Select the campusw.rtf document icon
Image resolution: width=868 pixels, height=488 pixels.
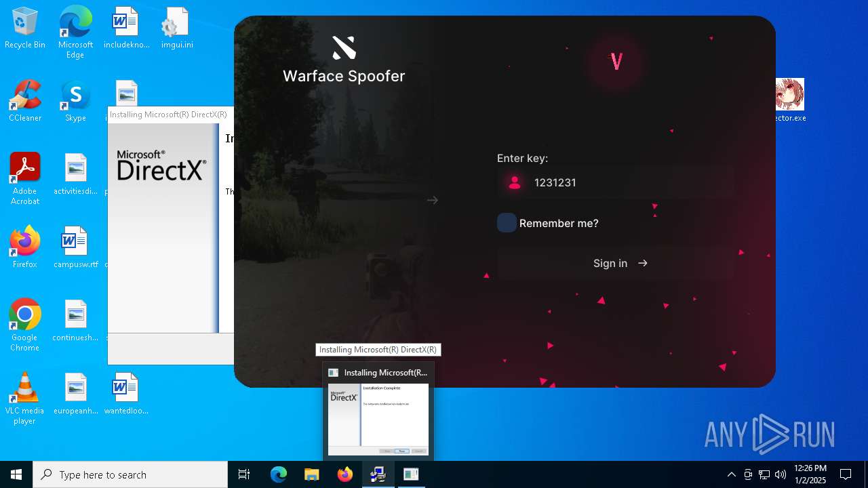[x=75, y=247]
